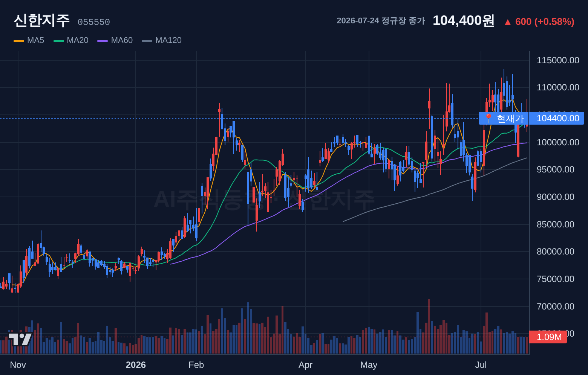Image resolution: width=588 pixels, height=375 pixels.
Task: Click the ticker code 055550
Action: click(x=94, y=22)
